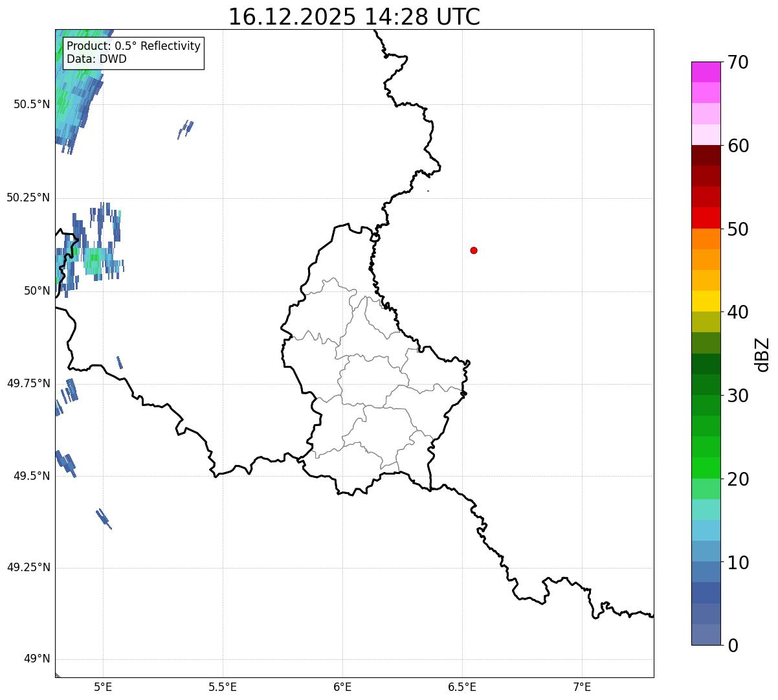Click the latitude label 49.5°N

(31, 476)
